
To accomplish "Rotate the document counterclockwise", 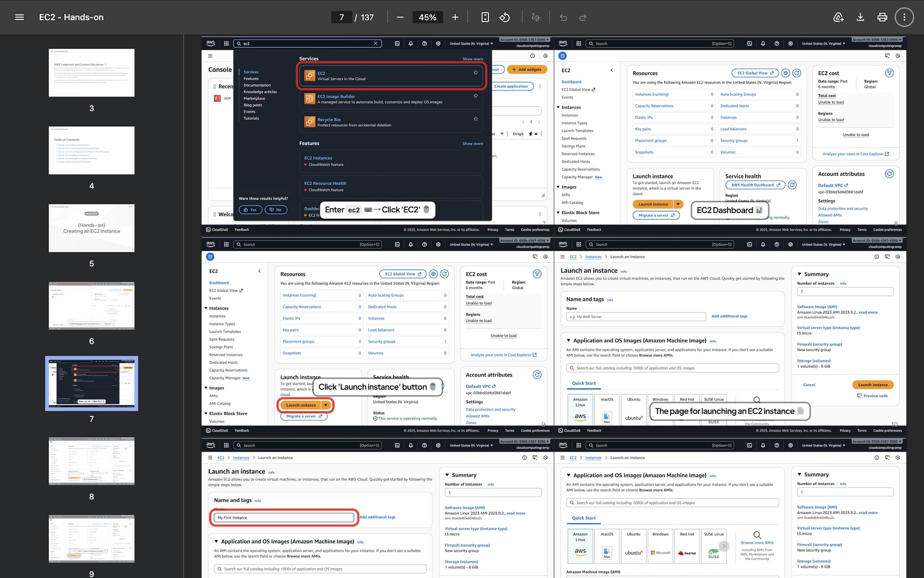I will pyautogui.click(x=505, y=17).
